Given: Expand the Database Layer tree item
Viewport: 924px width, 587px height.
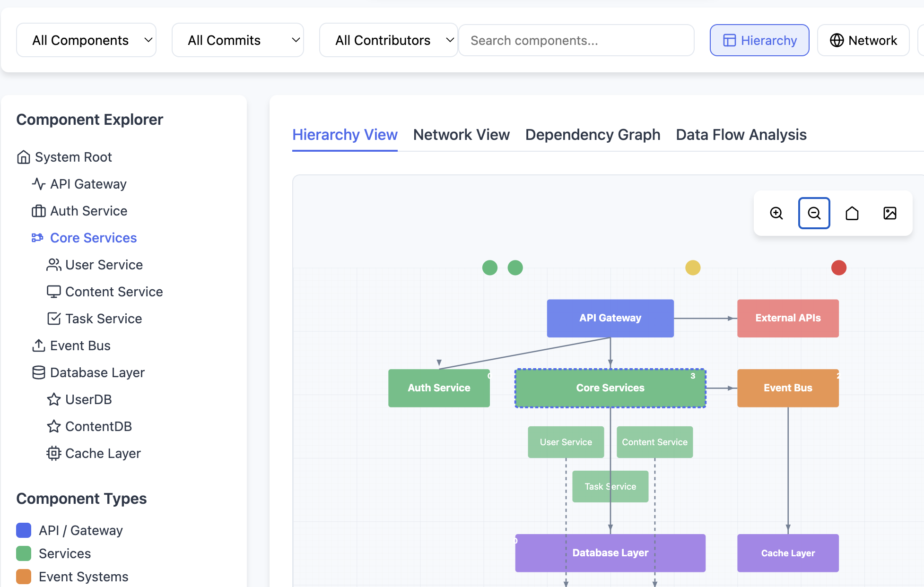Looking at the screenshot, I should pos(97,372).
